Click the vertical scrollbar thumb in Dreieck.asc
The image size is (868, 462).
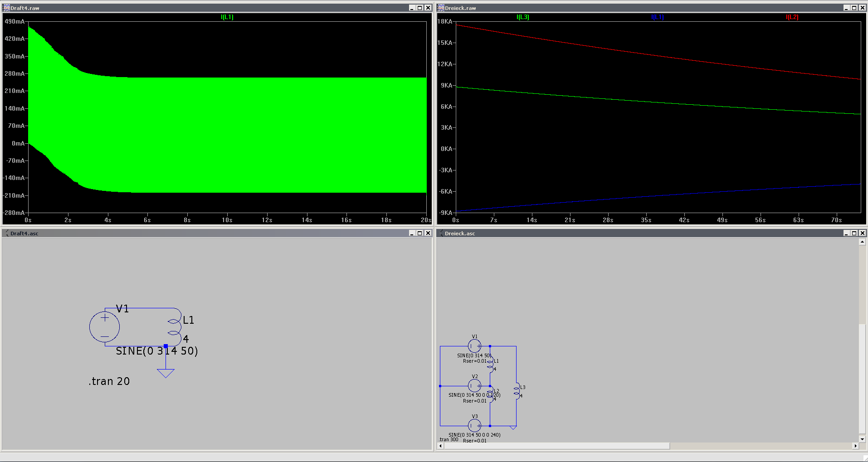tap(862, 379)
